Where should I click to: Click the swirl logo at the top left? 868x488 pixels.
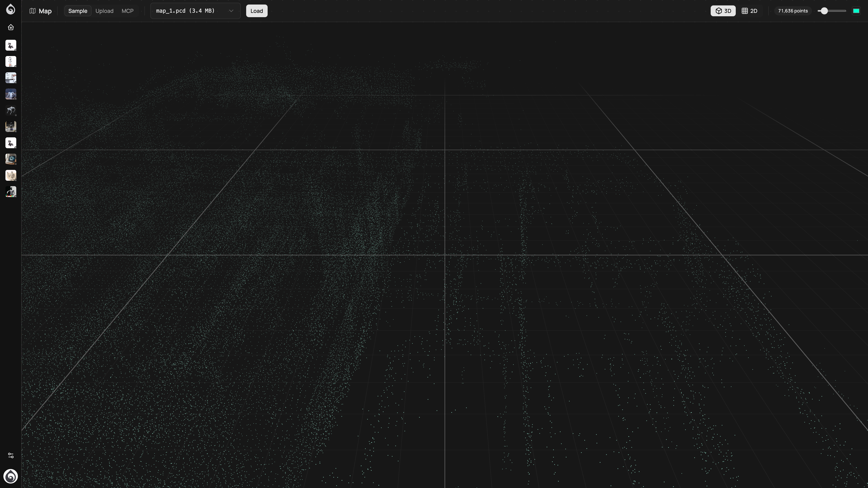(x=11, y=9)
